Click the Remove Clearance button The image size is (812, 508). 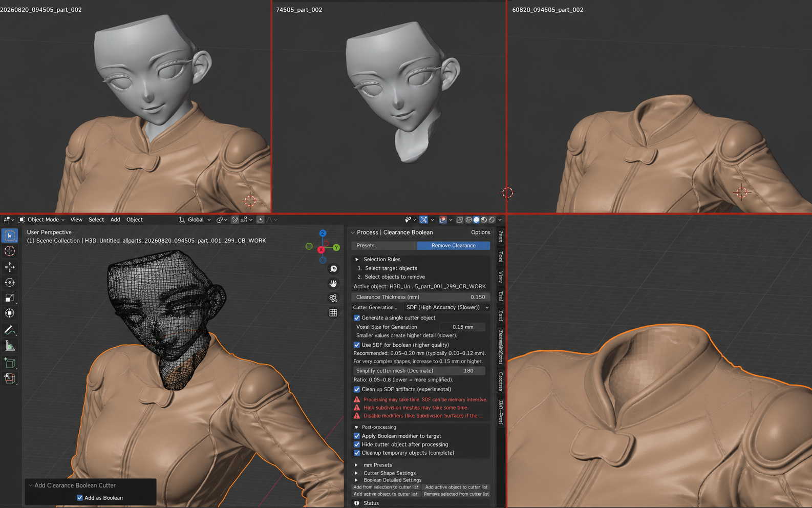pyautogui.click(x=454, y=246)
